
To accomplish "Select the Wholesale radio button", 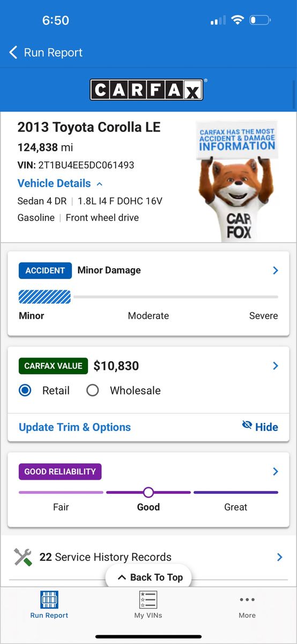I will point(93,390).
